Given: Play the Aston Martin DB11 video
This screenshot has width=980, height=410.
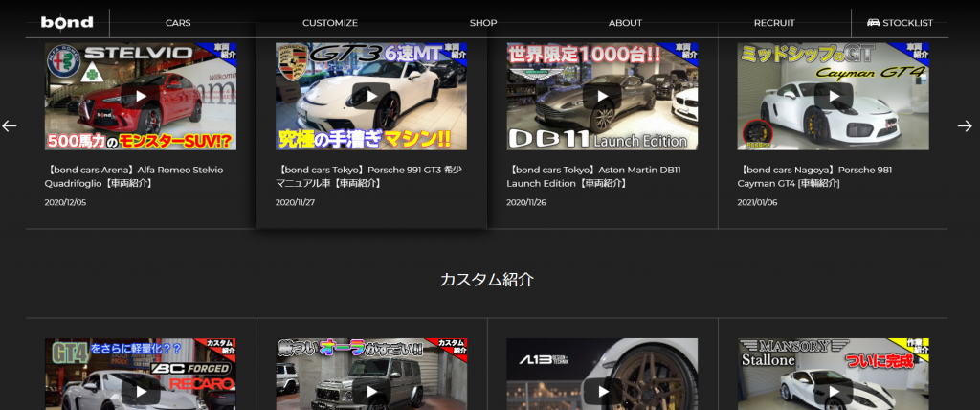Looking at the screenshot, I should coord(602,96).
